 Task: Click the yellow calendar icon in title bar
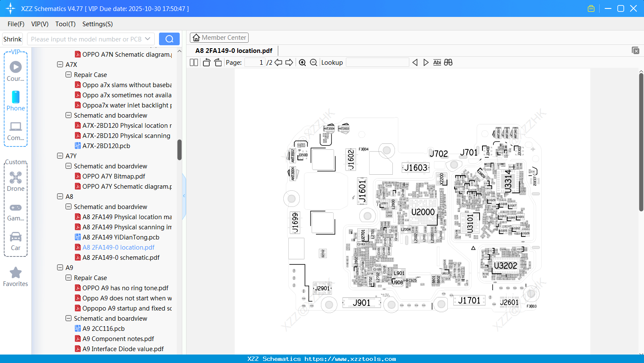591,8
